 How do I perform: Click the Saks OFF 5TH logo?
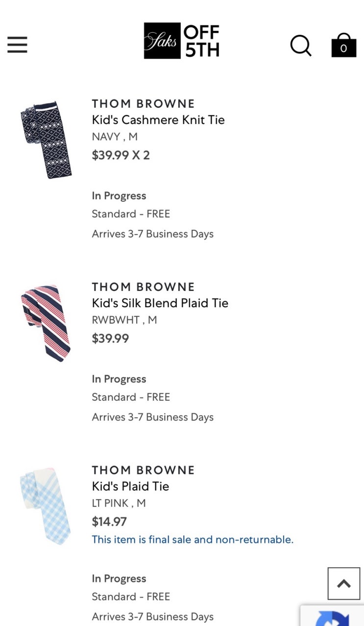pos(181,41)
